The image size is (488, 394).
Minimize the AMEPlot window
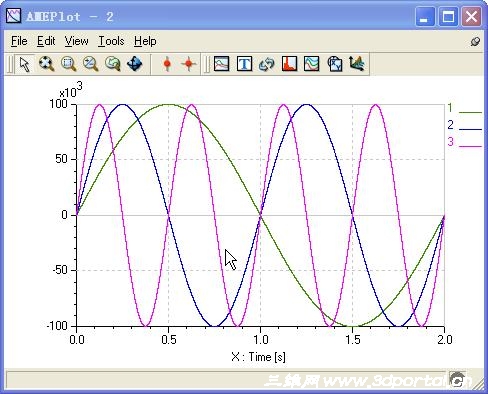[425, 16]
